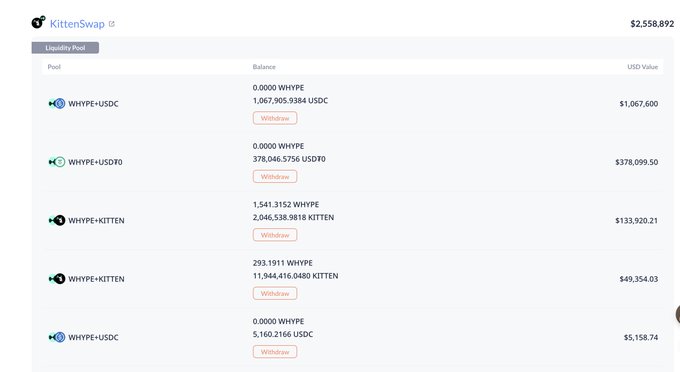Withdraw from the 11,944,416.0480 KITTEN pool
Viewport: 680px width, 372px height.
coord(275,294)
